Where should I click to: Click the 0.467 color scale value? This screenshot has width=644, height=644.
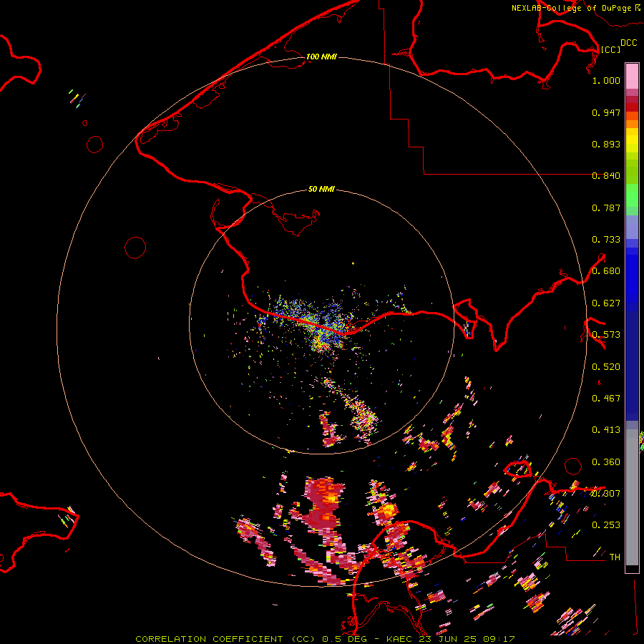(x=606, y=399)
